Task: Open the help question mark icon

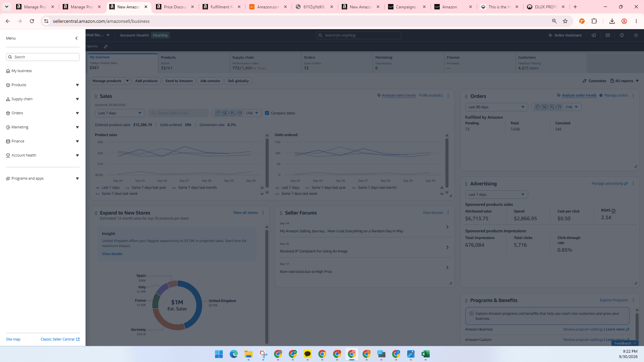Action: click(x=622, y=35)
